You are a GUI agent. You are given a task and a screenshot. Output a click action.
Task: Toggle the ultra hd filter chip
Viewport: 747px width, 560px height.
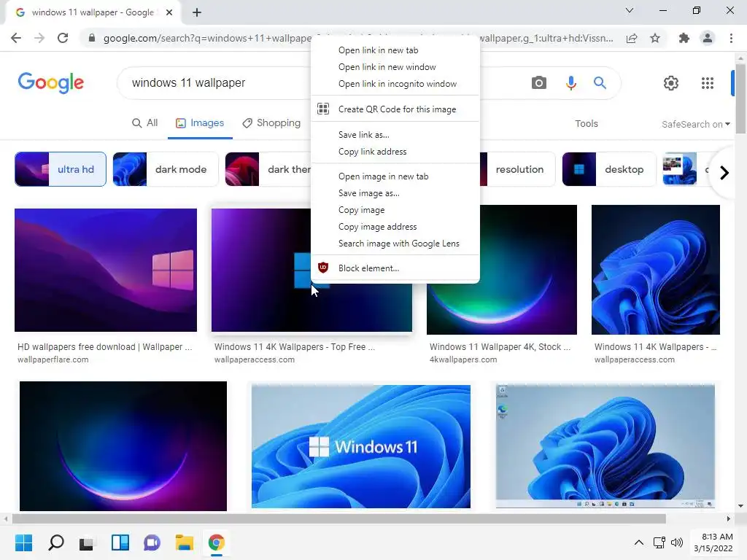[61, 169]
